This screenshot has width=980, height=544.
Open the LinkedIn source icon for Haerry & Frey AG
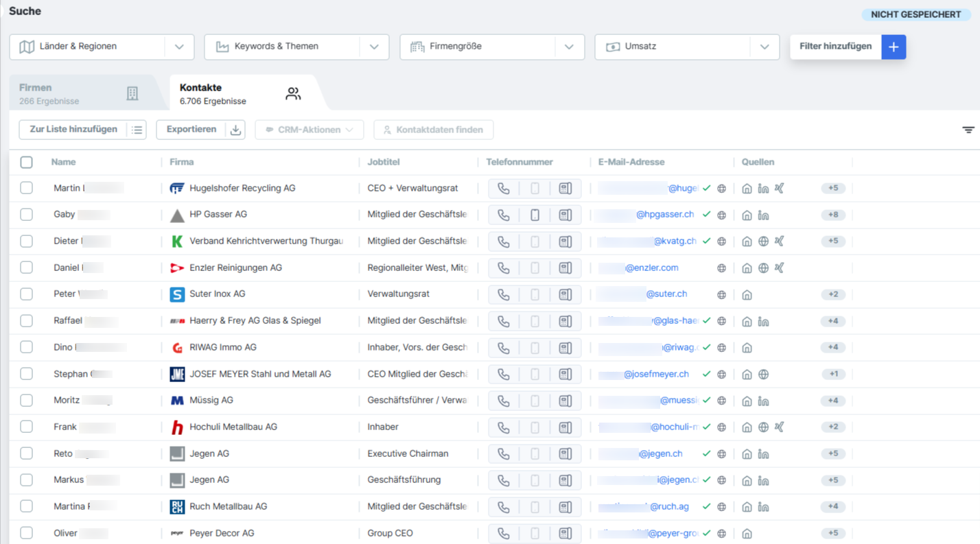[x=763, y=321]
